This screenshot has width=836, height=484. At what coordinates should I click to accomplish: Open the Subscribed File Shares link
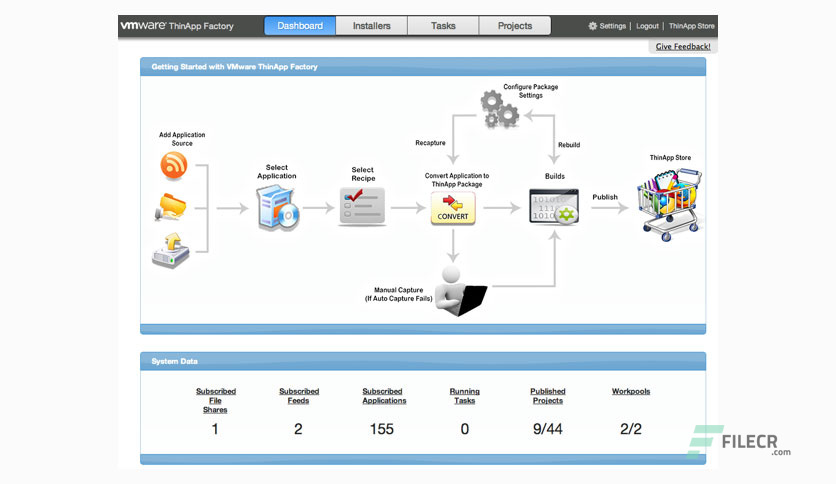pyautogui.click(x=215, y=400)
